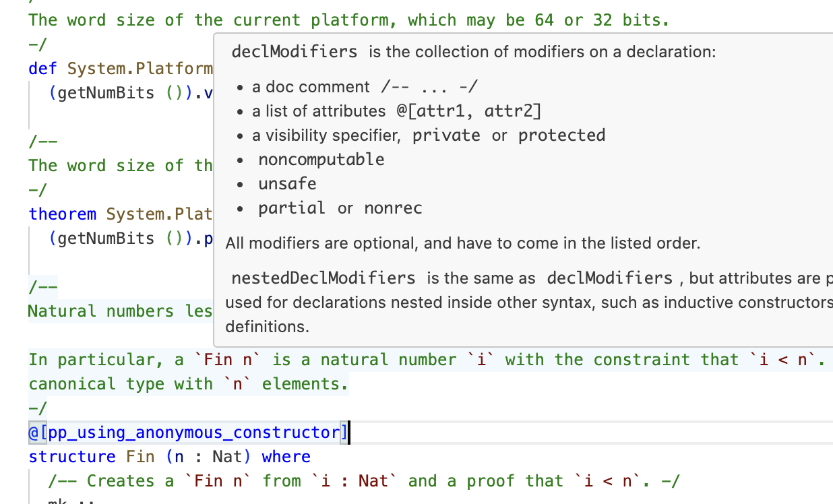Click 'where' on the structure Fin line
Viewport: 833px width, 504px height.
tap(286, 457)
